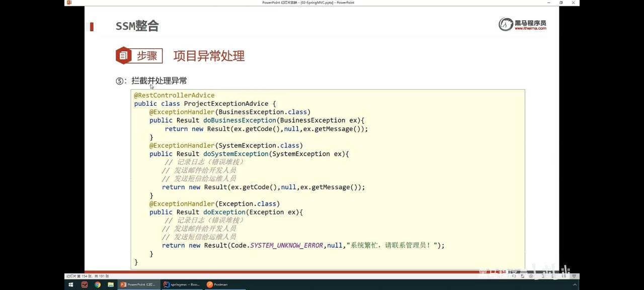Minimize the PowerPoint slideshow window
Image resolution: width=644 pixels, height=290 pixels.
(550, 3)
